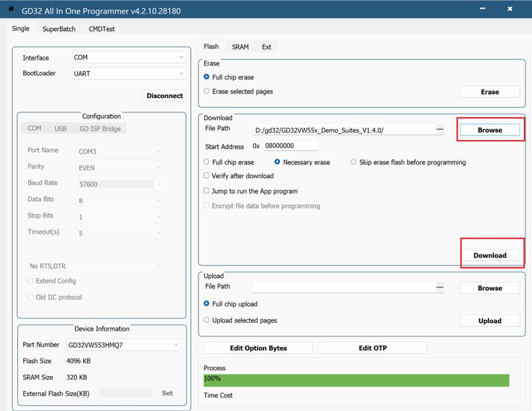The image size is (532, 411).
Task: Switch to the SuperBatch tab
Action: tap(59, 29)
